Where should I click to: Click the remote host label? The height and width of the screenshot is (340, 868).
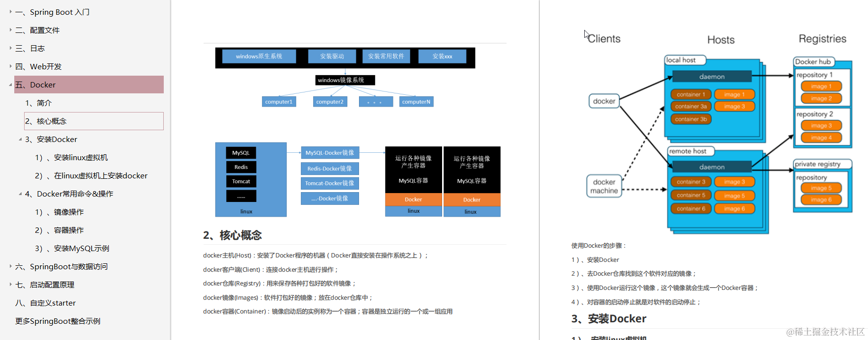pos(690,151)
